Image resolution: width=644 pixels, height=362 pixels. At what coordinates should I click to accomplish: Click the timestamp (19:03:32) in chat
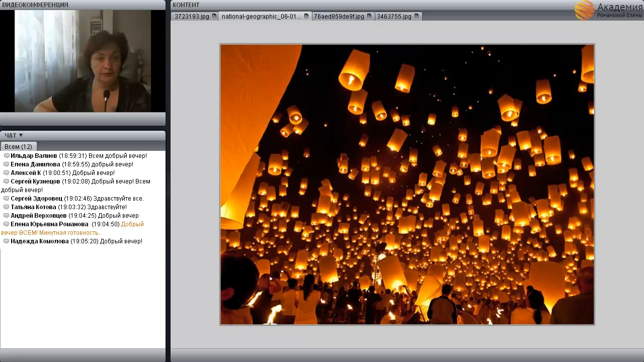pos(72,207)
